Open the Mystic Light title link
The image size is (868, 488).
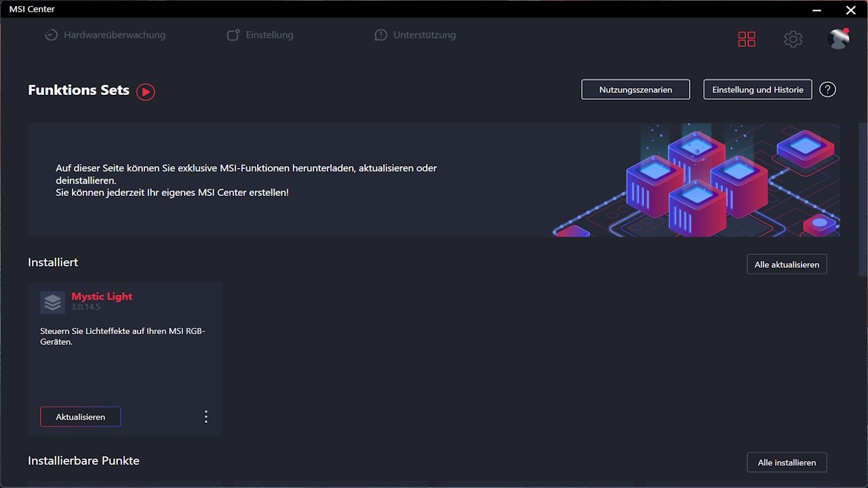[102, 296]
